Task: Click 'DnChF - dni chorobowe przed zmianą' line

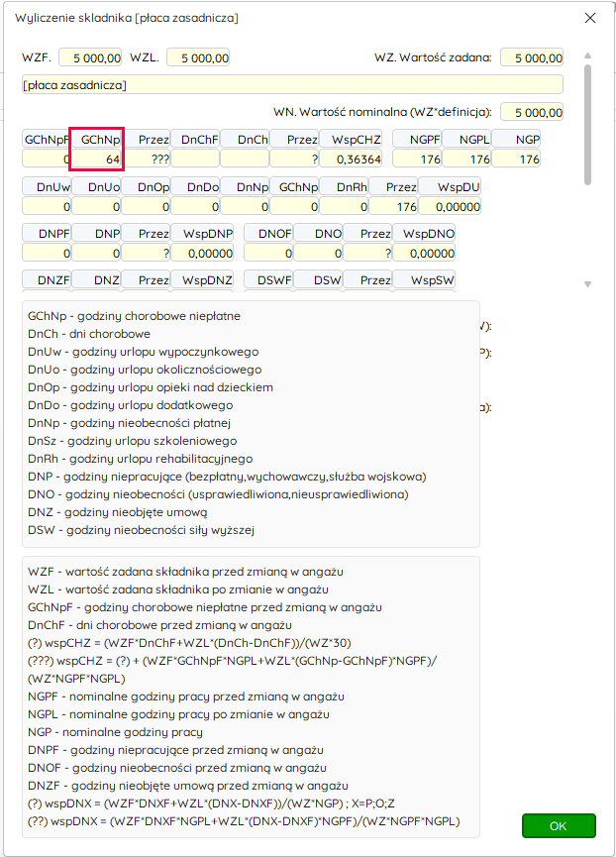Action: coord(160,625)
